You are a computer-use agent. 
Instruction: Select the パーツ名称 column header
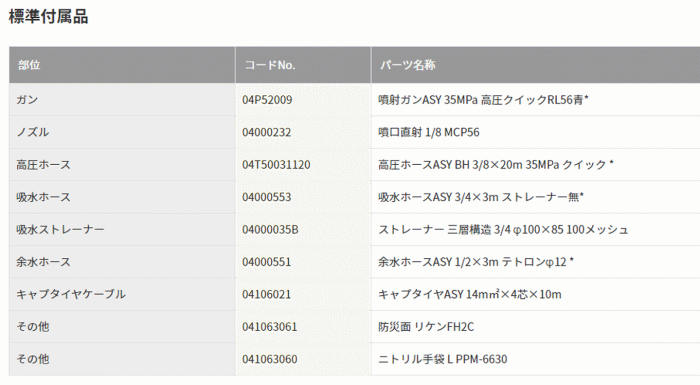tap(536, 65)
